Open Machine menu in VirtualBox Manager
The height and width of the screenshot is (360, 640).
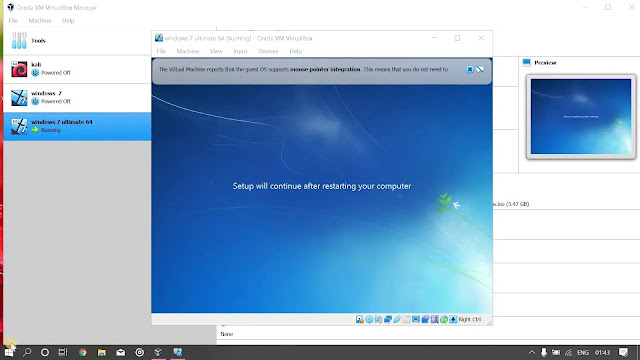(x=40, y=20)
